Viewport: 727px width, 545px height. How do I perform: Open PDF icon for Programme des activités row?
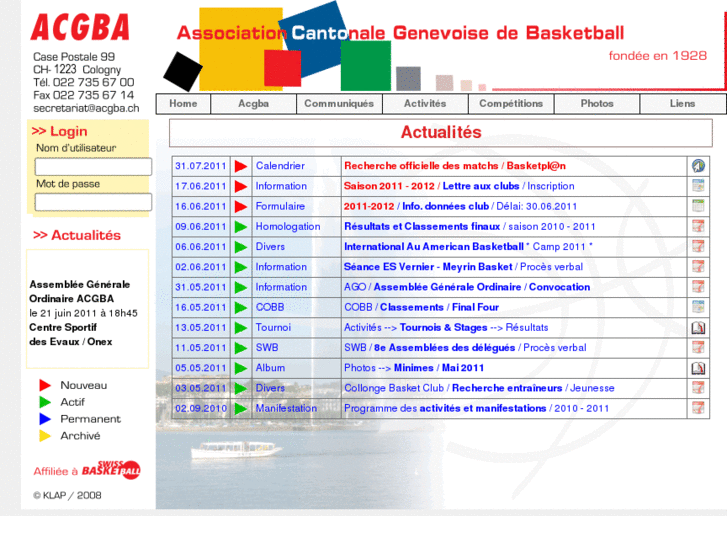698,408
